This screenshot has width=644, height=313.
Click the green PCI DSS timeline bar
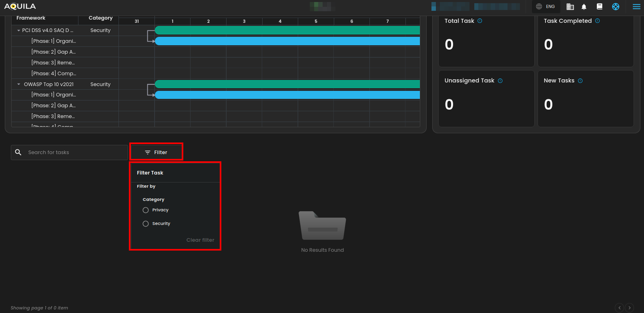pyautogui.click(x=287, y=30)
